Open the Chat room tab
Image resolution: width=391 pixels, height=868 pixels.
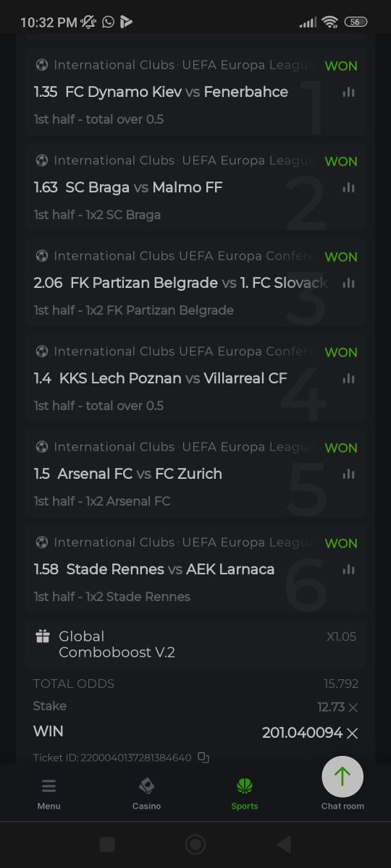click(x=342, y=805)
